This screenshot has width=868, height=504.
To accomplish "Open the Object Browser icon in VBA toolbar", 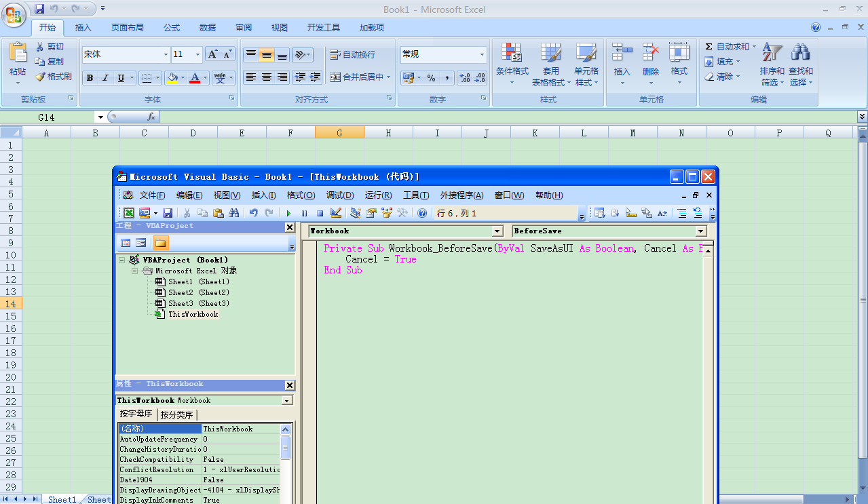I will [x=387, y=213].
